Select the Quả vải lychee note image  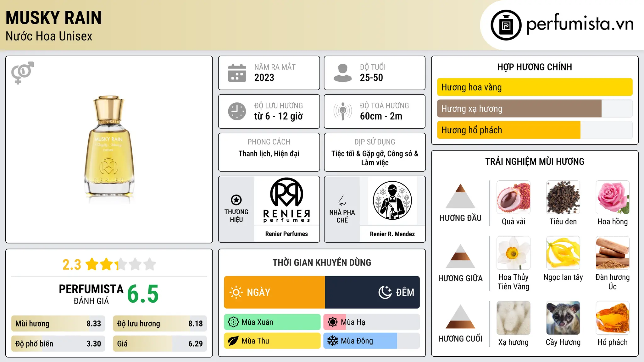(x=514, y=197)
